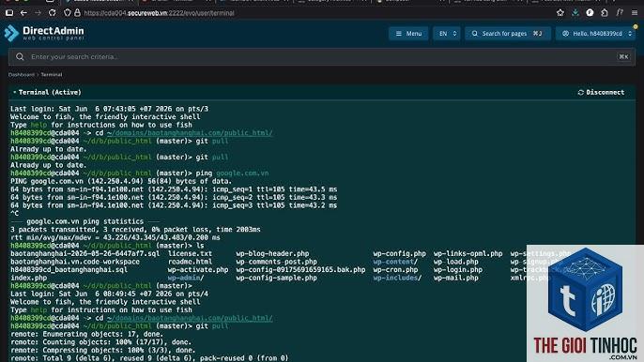Click the wp-login.php file name
Screen dimensions: 644x362
pyautogui.click(x=458, y=270)
